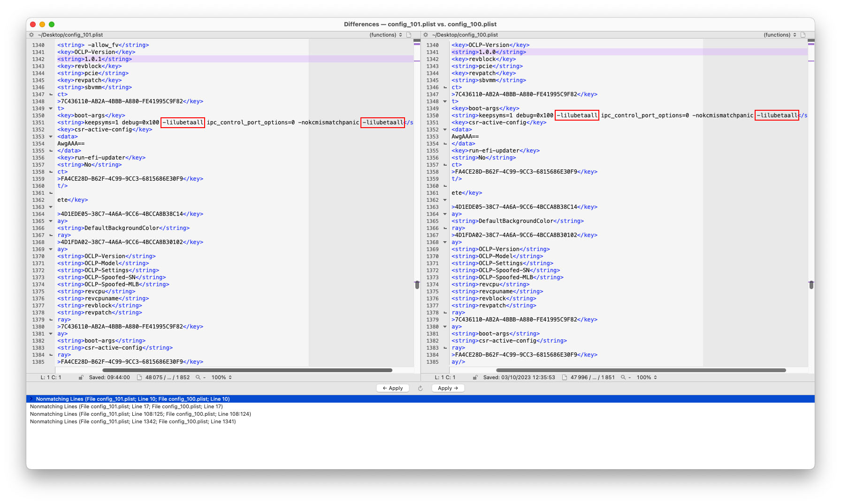Click L: 1 C: 1 in left status bar
This screenshot has width=841, height=504.
[x=51, y=377]
